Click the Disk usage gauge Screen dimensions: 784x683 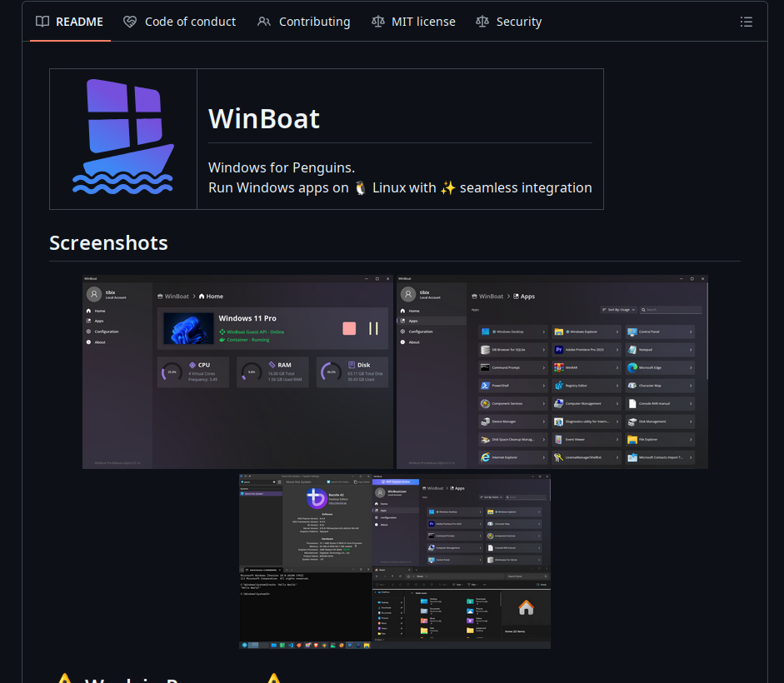click(331, 372)
